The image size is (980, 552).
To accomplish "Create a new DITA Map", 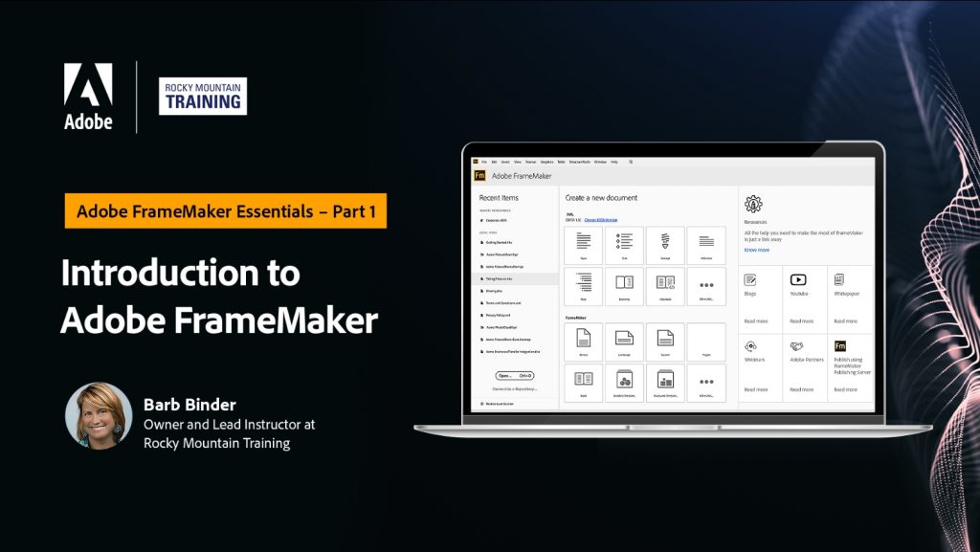I will point(583,286).
